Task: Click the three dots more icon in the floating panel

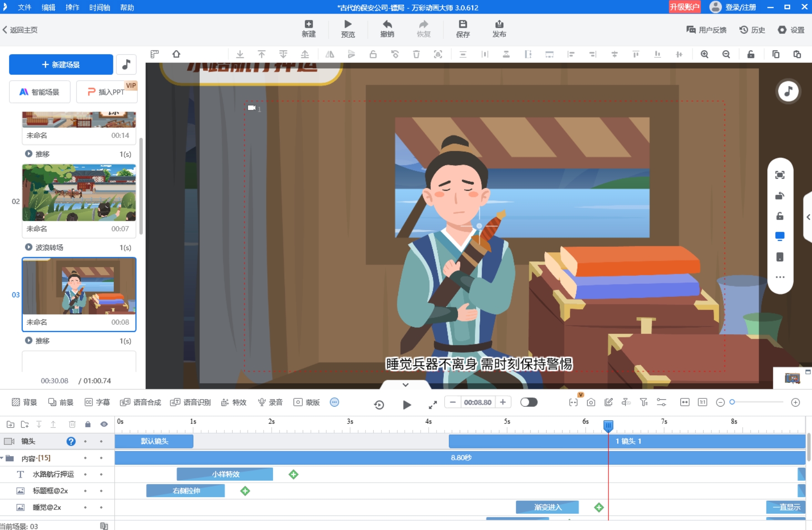Action: (x=780, y=277)
